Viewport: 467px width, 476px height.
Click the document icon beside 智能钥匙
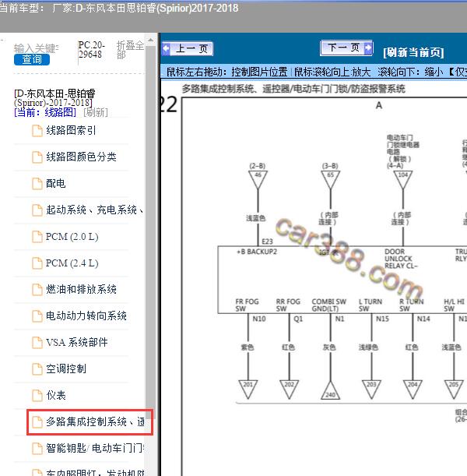tap(37, 449)
